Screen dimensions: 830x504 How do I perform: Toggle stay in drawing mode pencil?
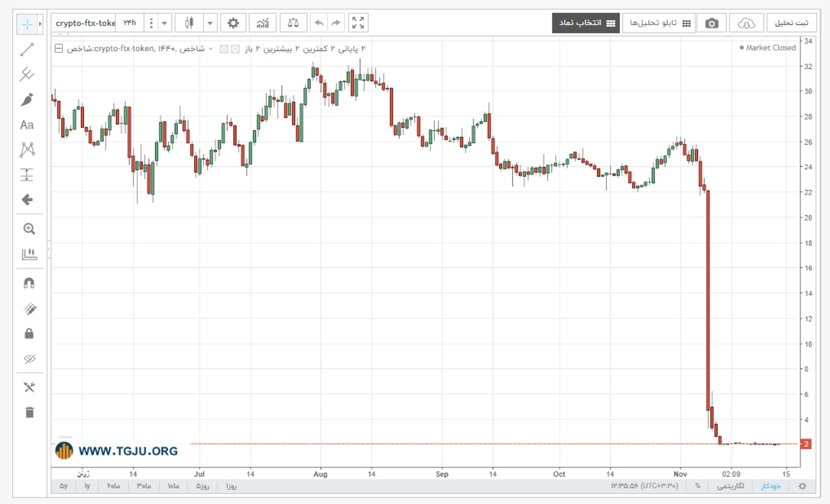point(29,308)
